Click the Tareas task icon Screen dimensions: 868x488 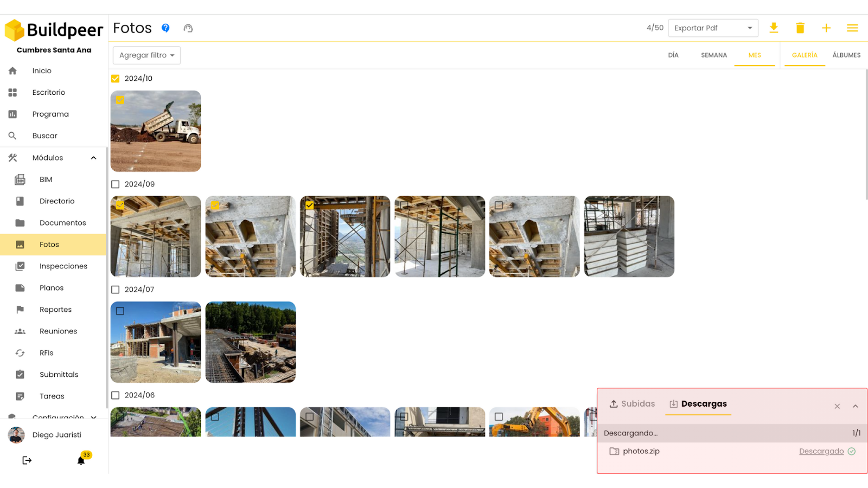pos(20,396)
